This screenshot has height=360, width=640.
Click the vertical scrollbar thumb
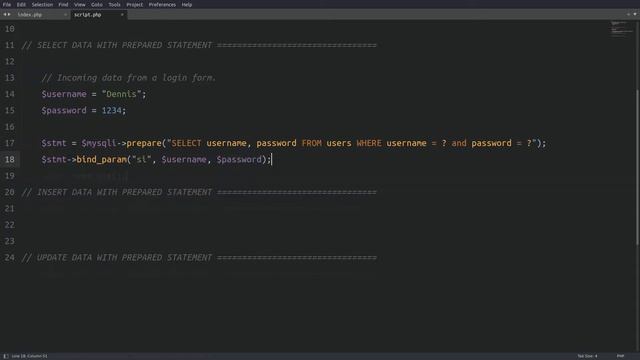coord(638,167)
